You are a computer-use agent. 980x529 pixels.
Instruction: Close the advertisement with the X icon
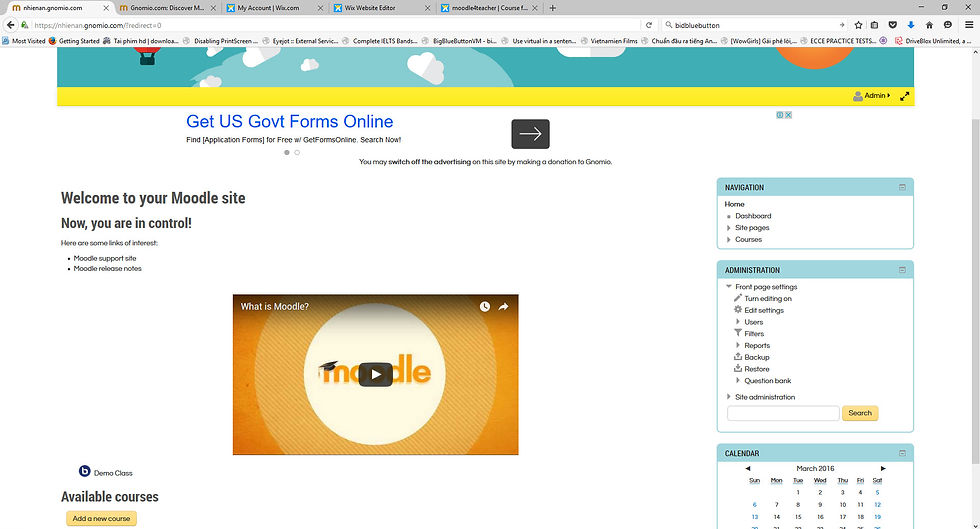pos(788,115)
